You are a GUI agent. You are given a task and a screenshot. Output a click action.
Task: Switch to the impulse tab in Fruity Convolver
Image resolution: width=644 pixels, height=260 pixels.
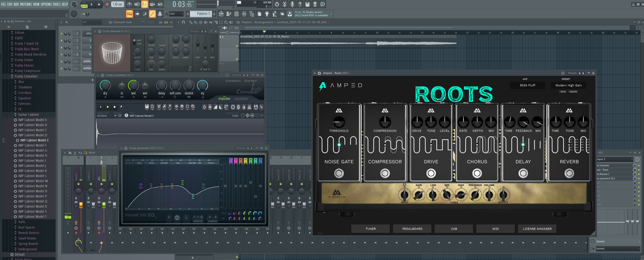click(224, 99)
